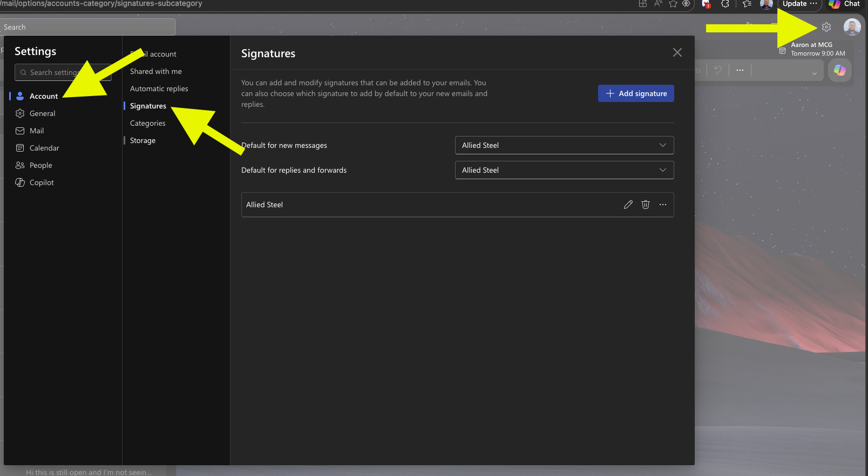Delete Allied Steel signature with trash icon
Viewport: 868px width, 476px height.
pos(645,205)
